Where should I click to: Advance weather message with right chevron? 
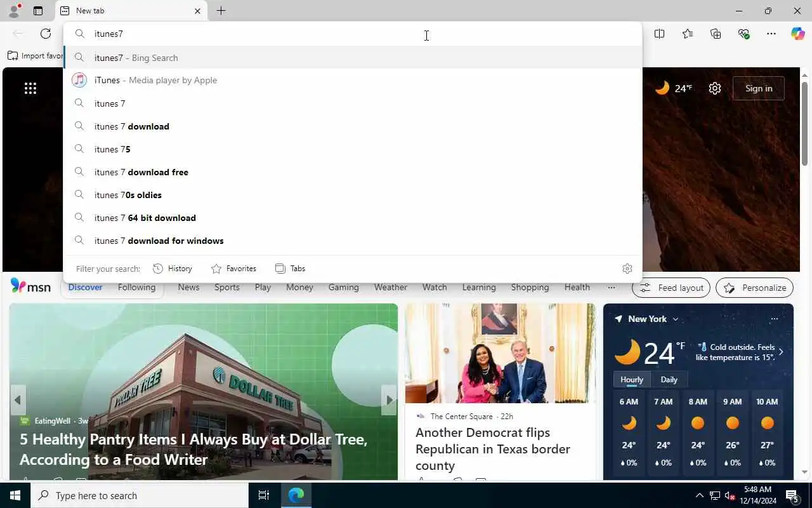click(x=781, y=352)
